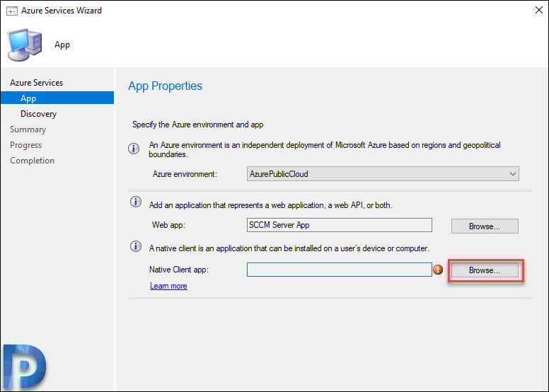This screenshot has width=549, height=392.
Task: Go to the Discovery step in sidebar
Action: pyautogui.click(x=38, y=114)
